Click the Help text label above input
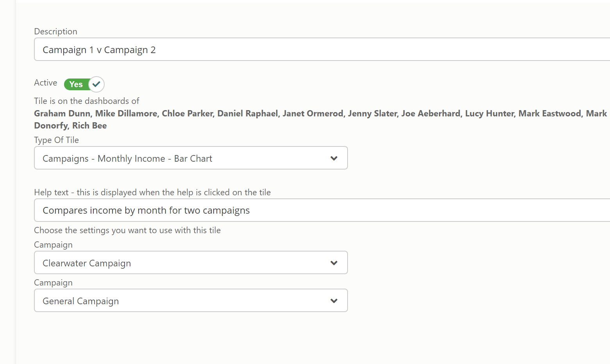The image size is (610, 364). click(x=152, y=193)
